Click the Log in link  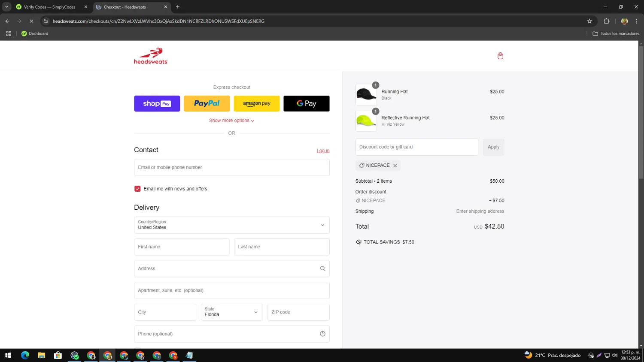tap(323, 151)
